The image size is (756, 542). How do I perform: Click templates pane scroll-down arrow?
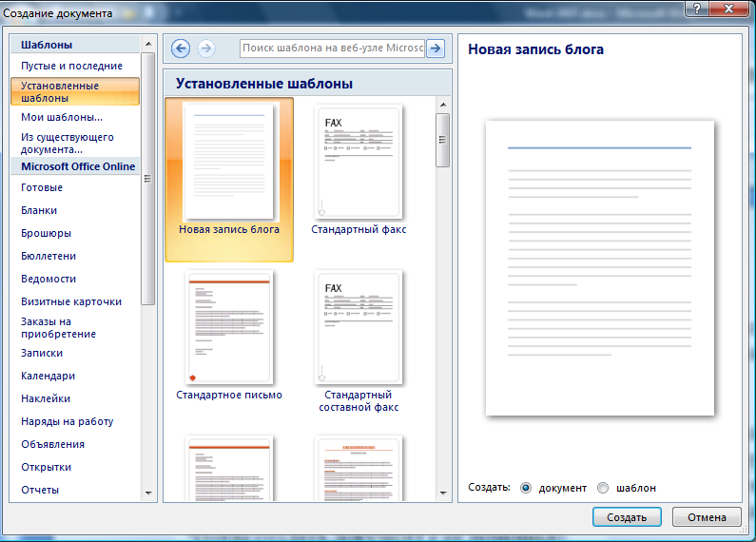click(443, 494)
